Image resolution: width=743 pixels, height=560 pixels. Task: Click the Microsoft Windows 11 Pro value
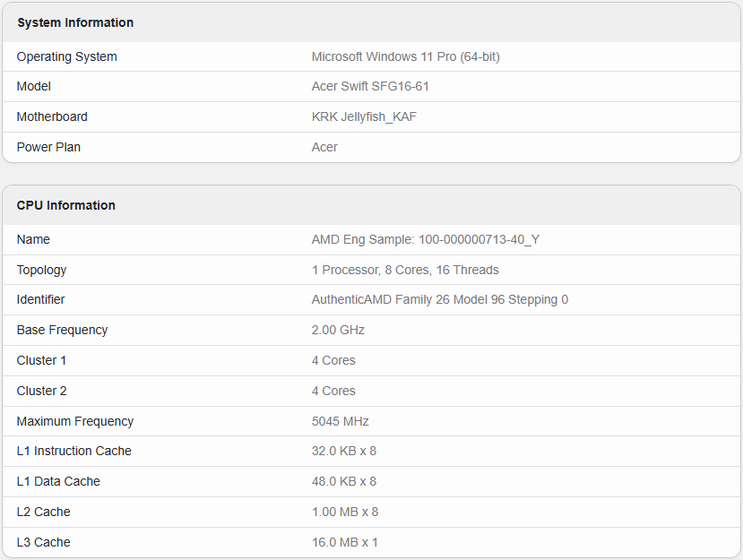point(405,56)
